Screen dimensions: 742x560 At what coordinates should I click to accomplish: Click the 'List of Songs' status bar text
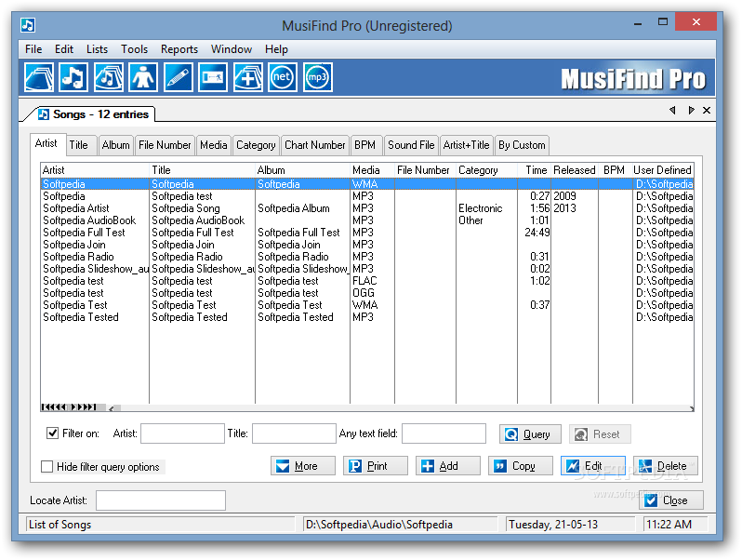[60, 525]
